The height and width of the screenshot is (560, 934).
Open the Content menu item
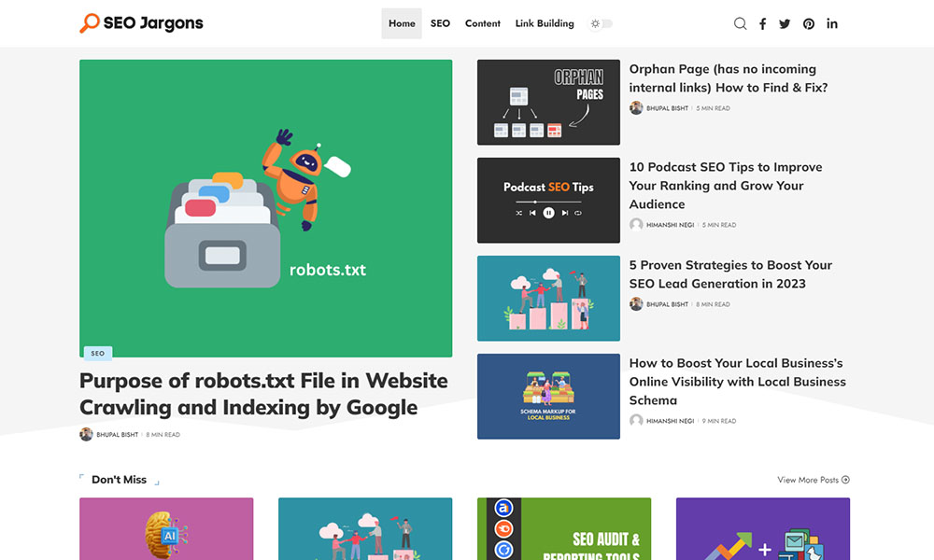tap(483, 23)
